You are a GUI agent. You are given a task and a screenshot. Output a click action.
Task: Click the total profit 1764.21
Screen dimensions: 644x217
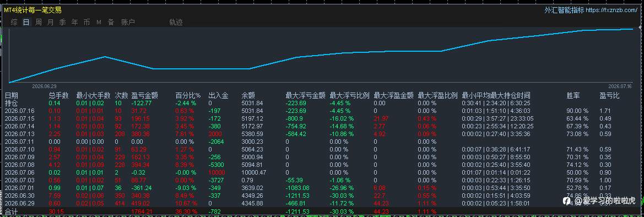pos(142,211)
